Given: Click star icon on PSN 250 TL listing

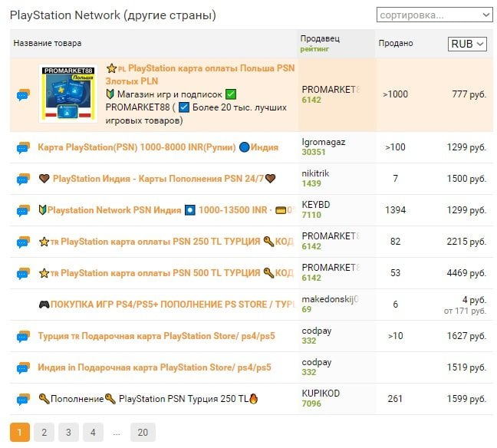Looking at the screenshot, I should coord(44,242).
